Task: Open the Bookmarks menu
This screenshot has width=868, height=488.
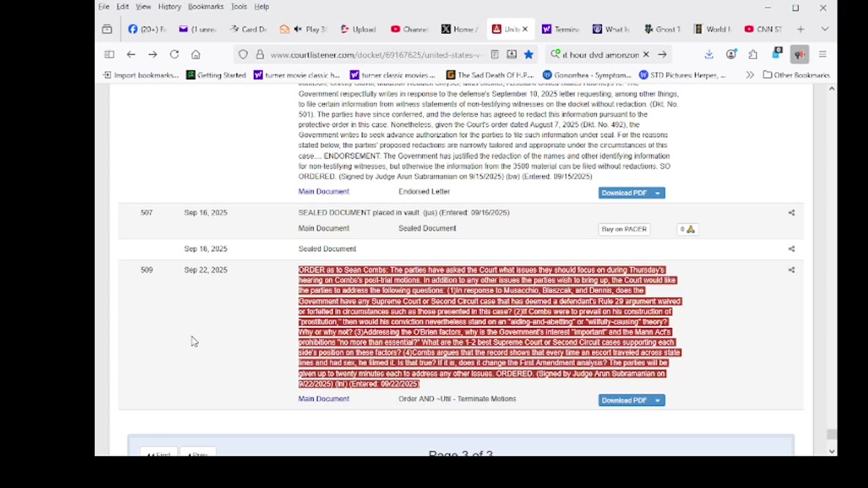Action: 205,7
